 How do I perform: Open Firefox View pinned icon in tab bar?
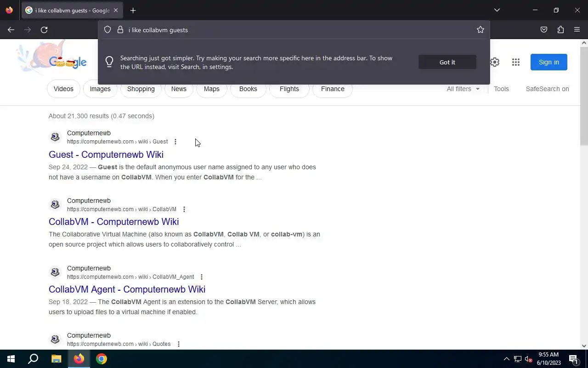9,10
